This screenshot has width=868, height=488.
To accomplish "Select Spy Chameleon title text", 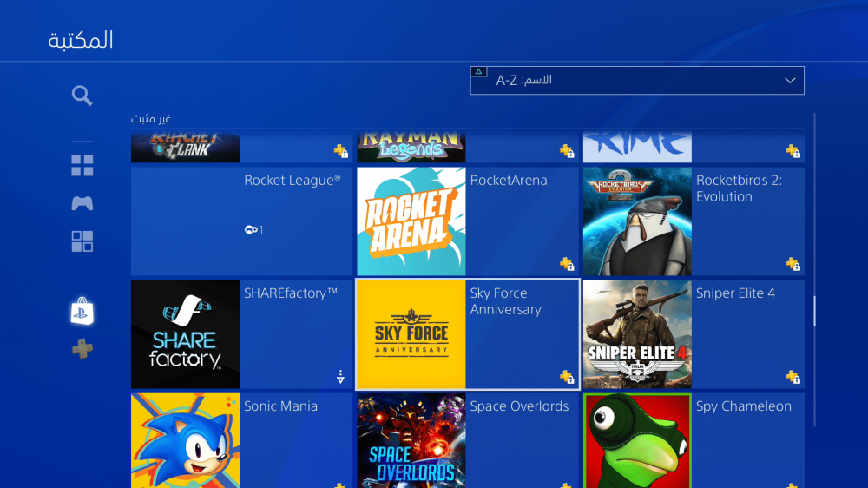I will click(x=744, y=406).
